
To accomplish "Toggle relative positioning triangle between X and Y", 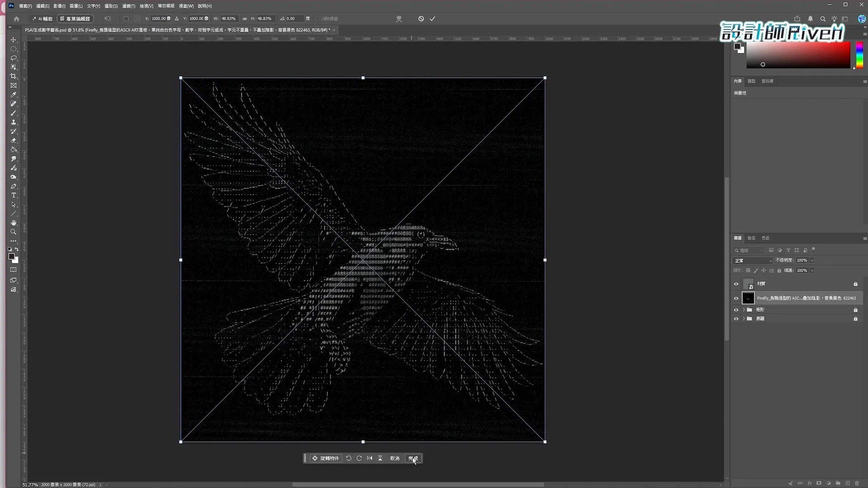I will coord(177,19).
